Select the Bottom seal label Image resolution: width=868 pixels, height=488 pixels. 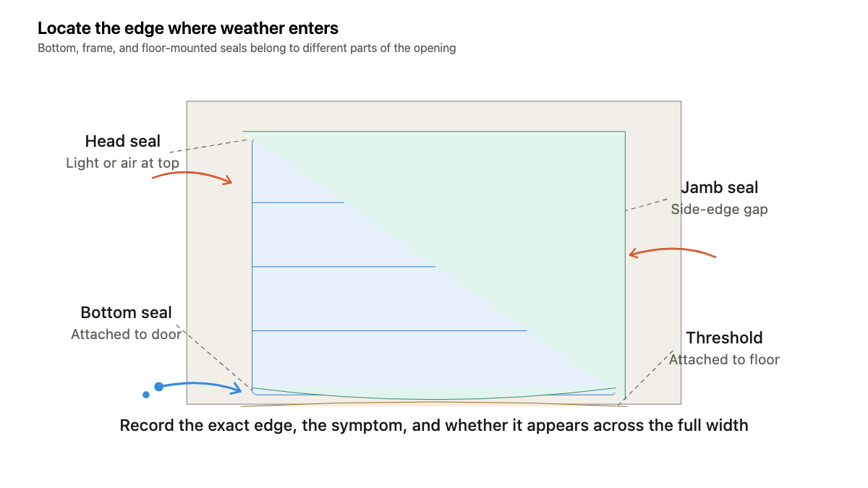(127, 313)
